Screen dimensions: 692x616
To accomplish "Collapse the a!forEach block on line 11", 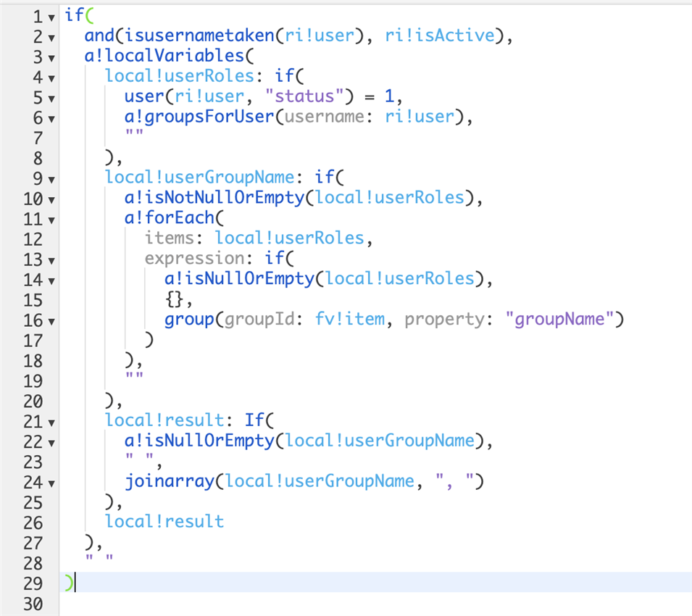I will tap(49, 220).
